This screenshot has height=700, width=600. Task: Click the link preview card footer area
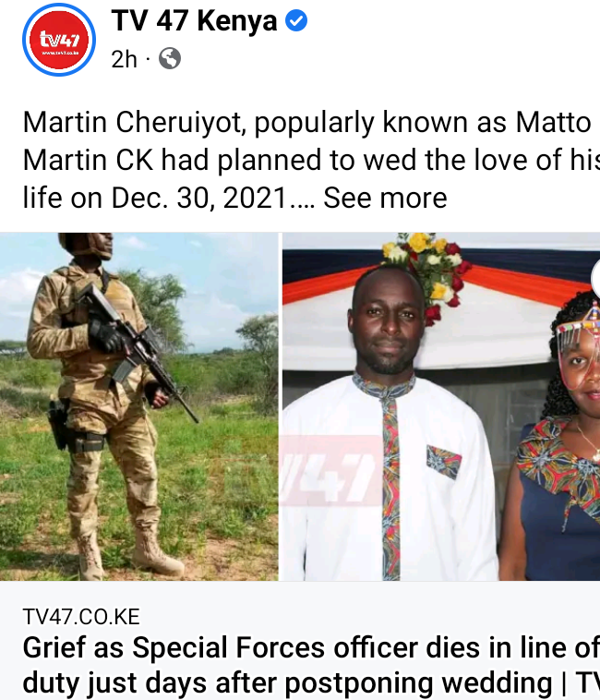point(300,641)
